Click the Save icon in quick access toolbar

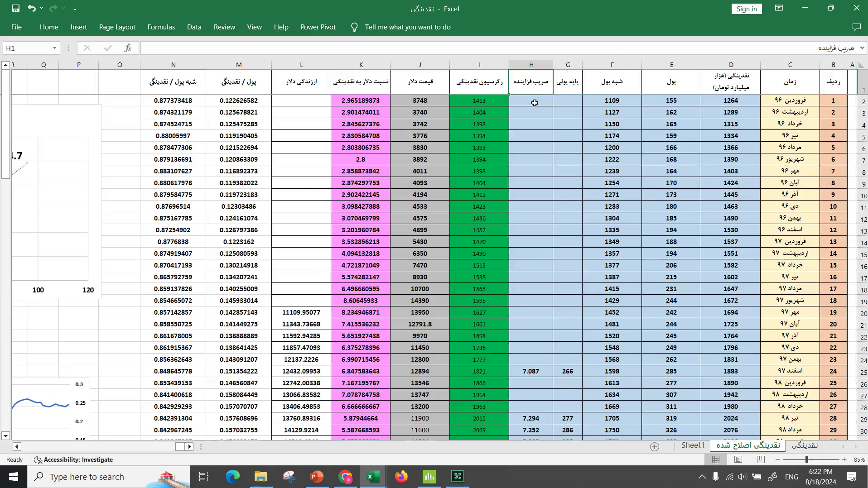(x=15, y=8)
